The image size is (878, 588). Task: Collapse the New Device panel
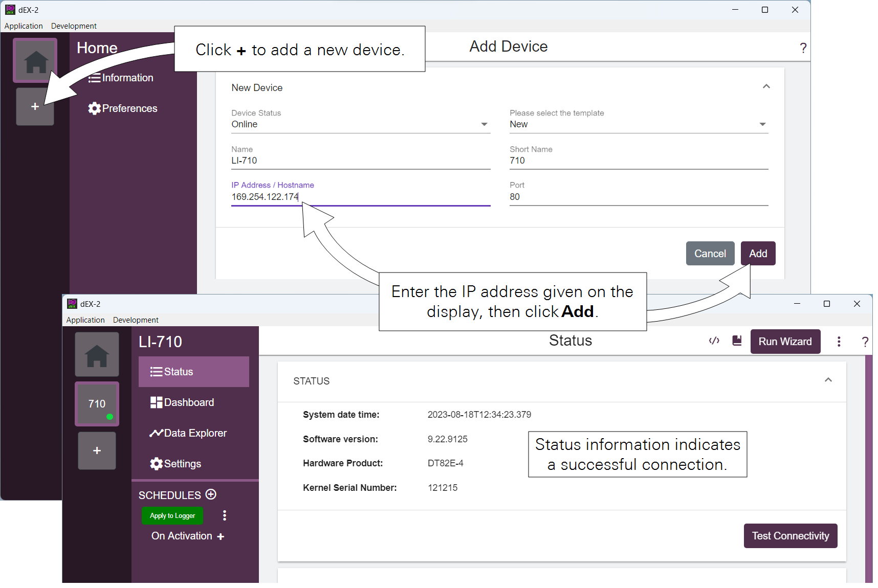point(766,86)
